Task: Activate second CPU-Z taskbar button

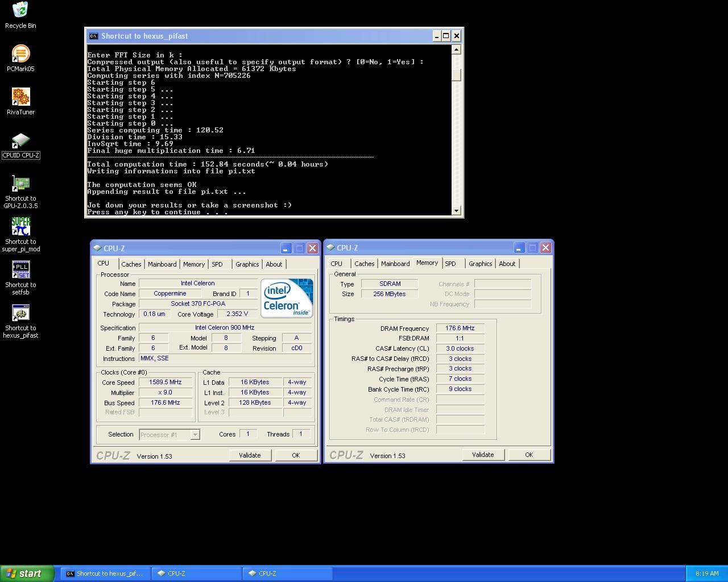Action: [287, 573]
